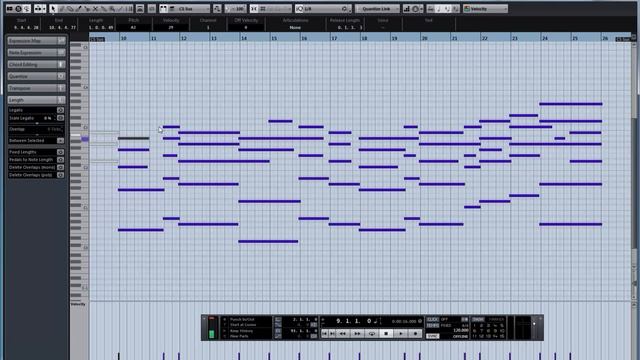This screenshot has width=640, height=360.
Task: Collapse the Length inspector tab
Action: [36, 100]
